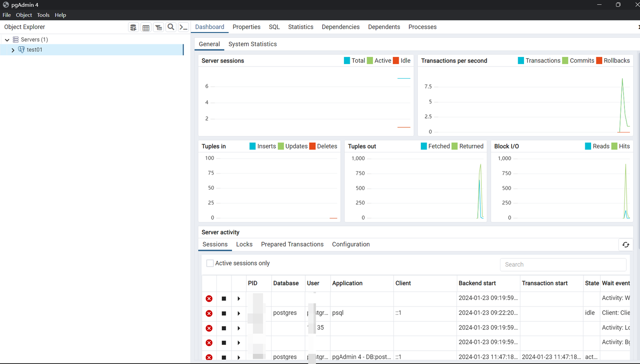Viewport: 640px width, 364px height.
Task: Expand details of the first session row
Action: (239, 299)
